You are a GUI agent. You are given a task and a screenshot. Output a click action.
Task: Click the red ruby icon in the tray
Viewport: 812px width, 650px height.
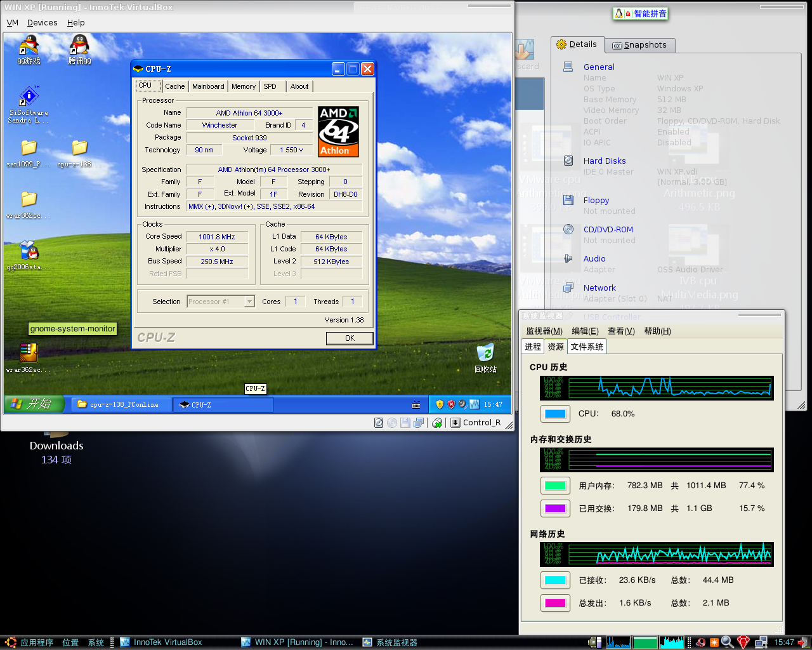tap(743, 642)
